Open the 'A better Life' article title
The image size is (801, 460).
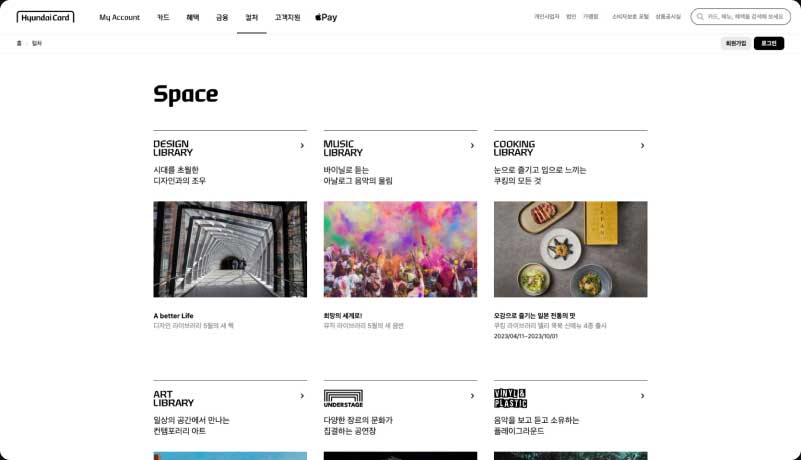point(173,316)
